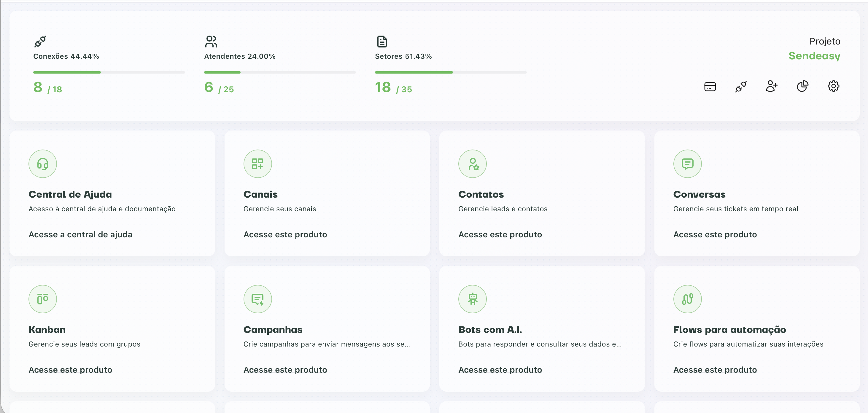Open 'Acesse este produto' under Conversas
The image size is (868, 413).
click(x=715, y=234)
